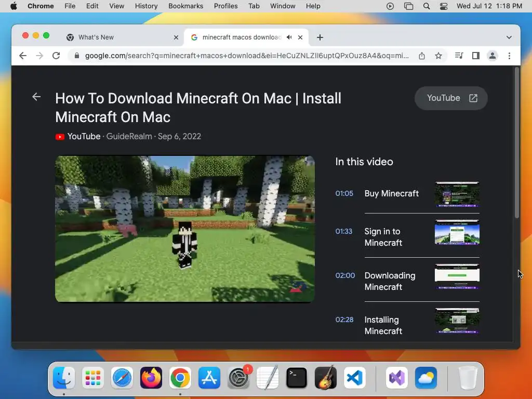Image resolution: width=532 pixels, height=399 pixels.
Task: Click the page scrollbar thumb
Action: 517,142
